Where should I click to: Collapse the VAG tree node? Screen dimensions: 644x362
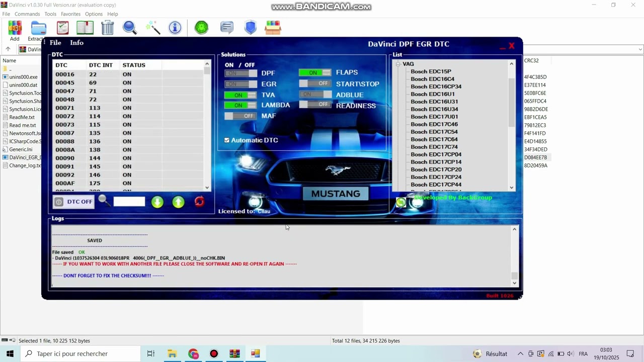398,64
